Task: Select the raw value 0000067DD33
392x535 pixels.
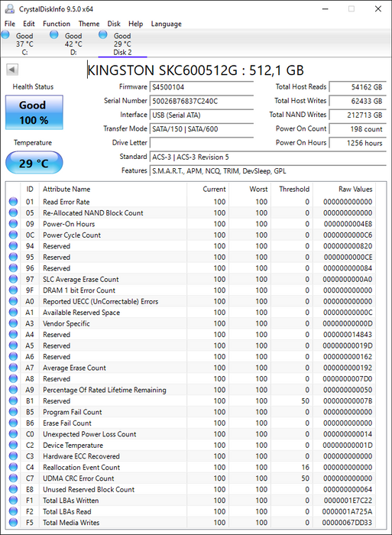Action: tap(347, 522)
